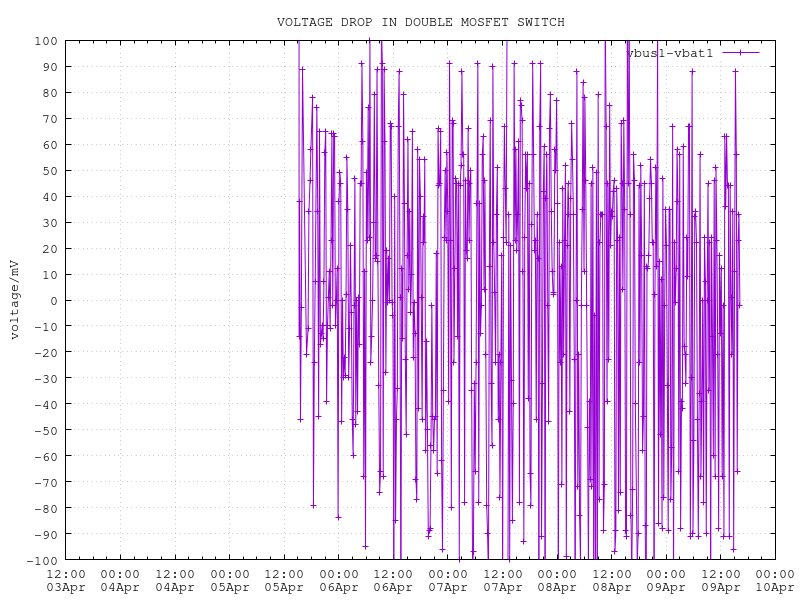Screen dimensions: 800x600
Task: Select the 00:00 10Apr final time label
Action: click(776, 581)
